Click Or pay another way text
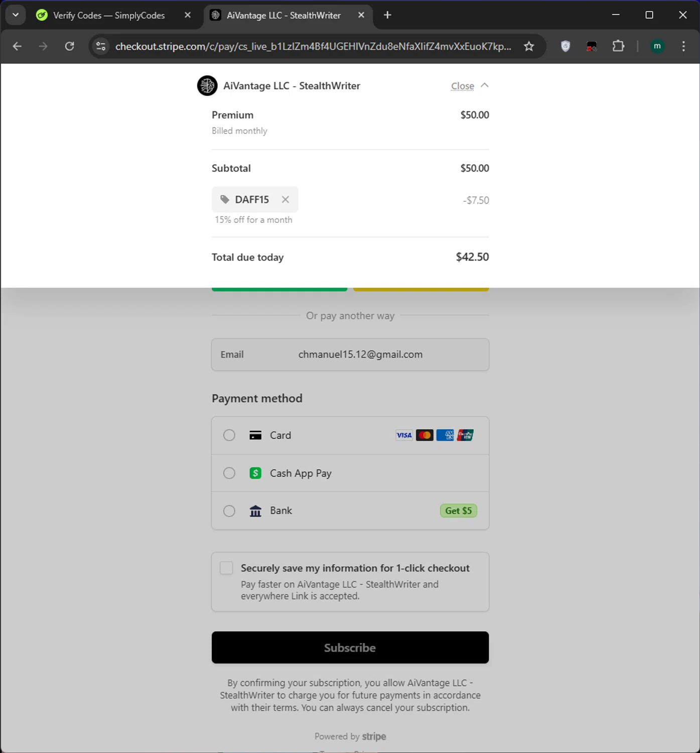700x753 pixels. click(x=350, y=316)
